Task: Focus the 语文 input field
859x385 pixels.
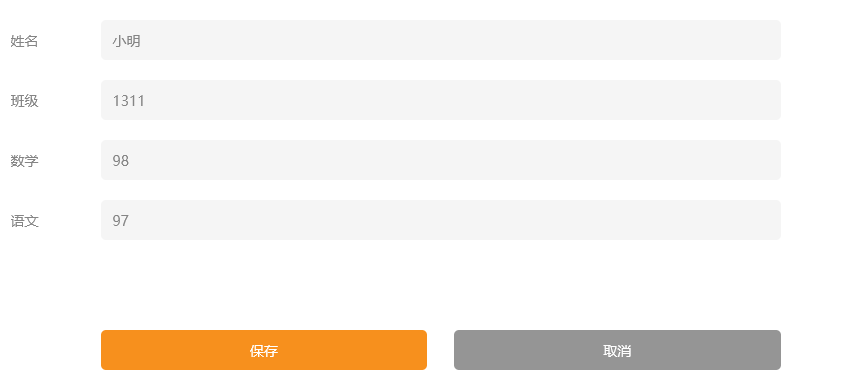Action: pos(440,220)
